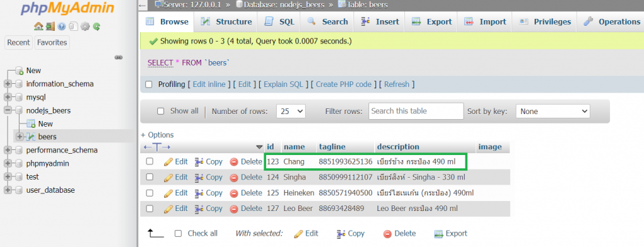The height and width of the screenshot is (247, 644).
Task: Go to the Insert tab
Action: 379,22
